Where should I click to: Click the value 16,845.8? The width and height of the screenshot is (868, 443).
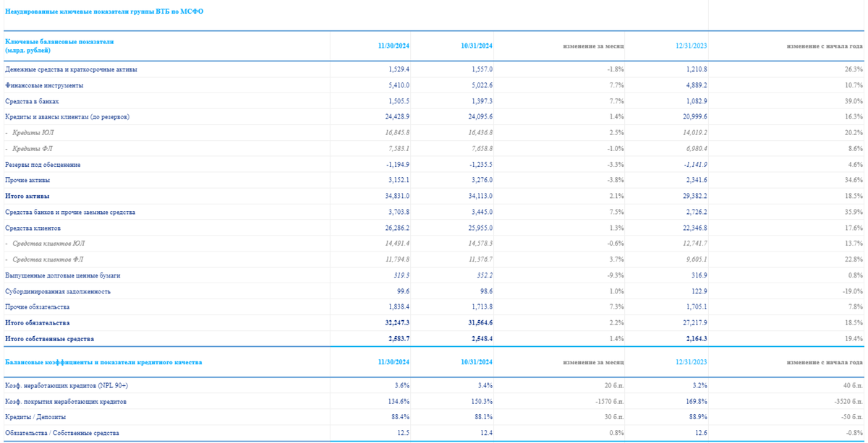398,133
